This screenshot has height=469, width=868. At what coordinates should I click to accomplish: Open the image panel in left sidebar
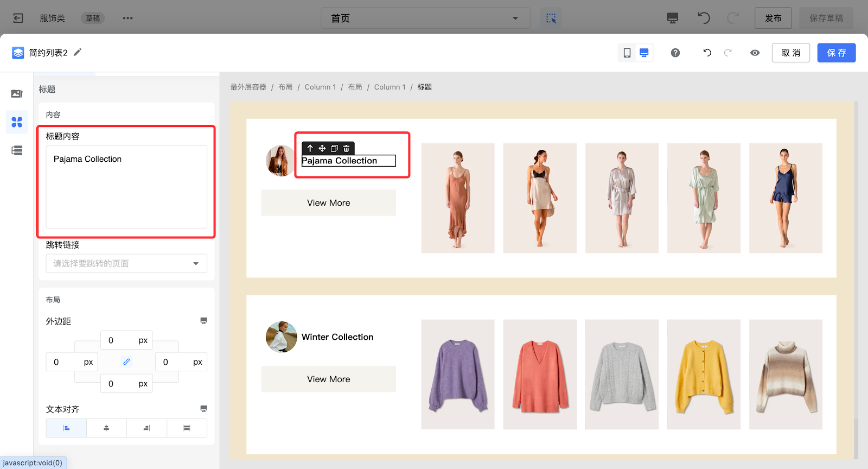[17, 94]
